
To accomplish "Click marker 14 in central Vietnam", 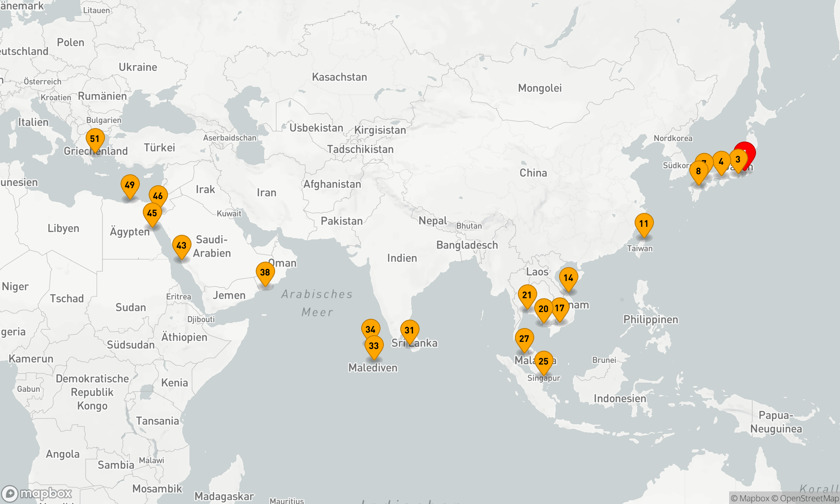I will pyautogui.click(x=569, y=278).
